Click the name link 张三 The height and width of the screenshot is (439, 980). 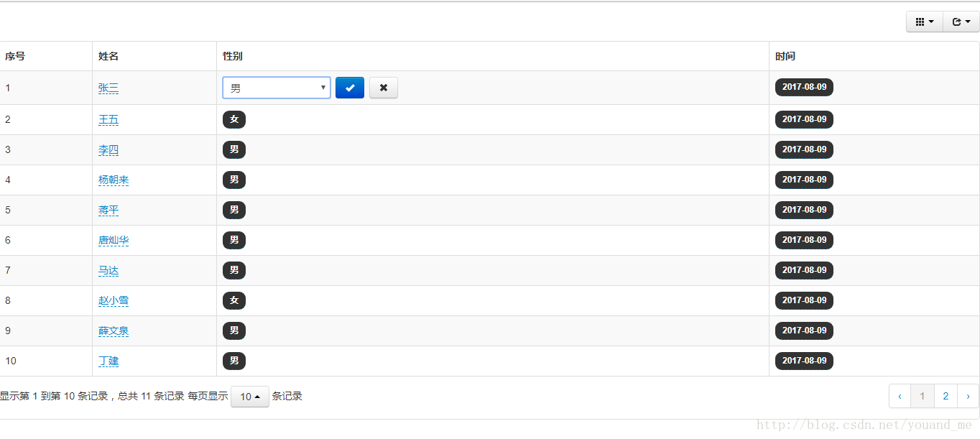(108, 88)
